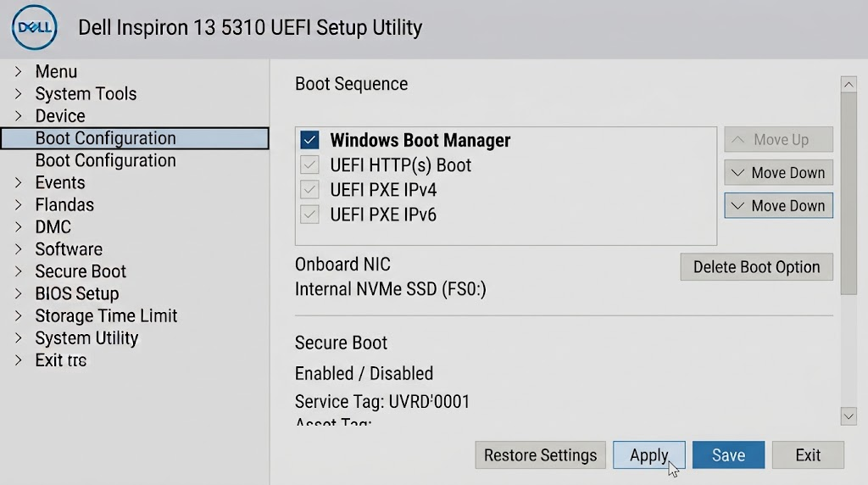Open the Events sidebar item

(x=60, y=182)
